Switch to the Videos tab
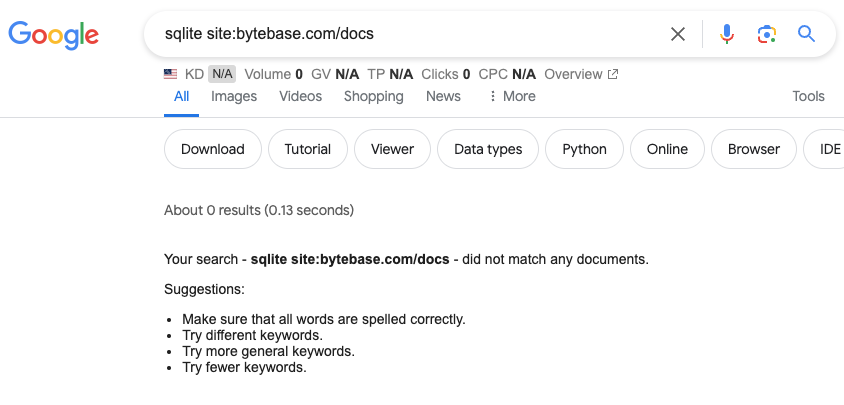844x405 pixels. 300,96
